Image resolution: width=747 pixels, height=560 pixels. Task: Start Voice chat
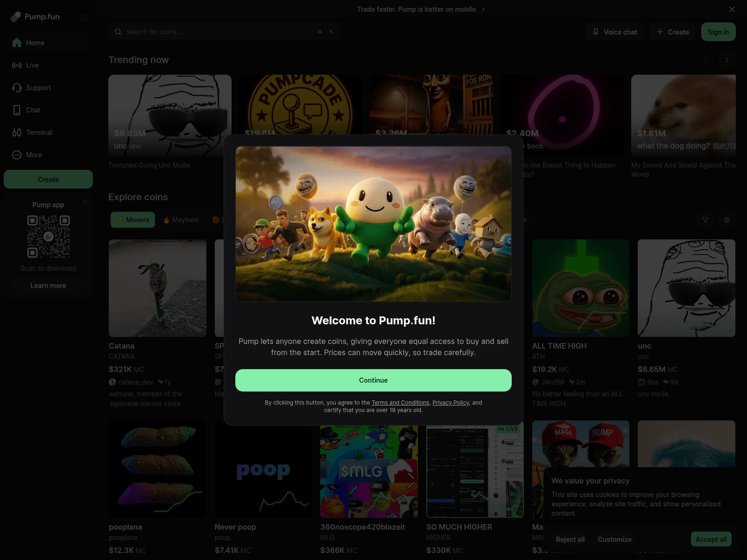click(x=614, y=32)
